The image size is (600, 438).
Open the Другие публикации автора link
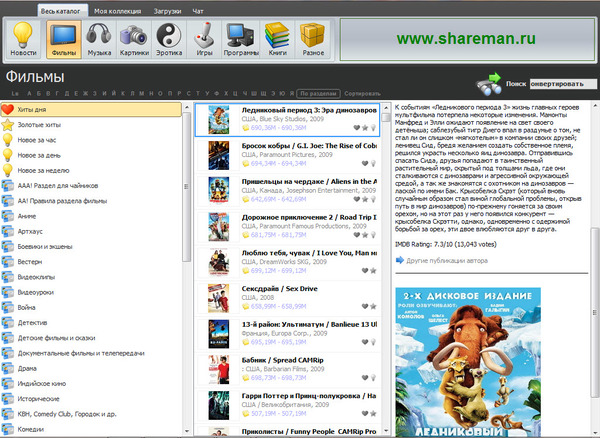(x=447, y=261)
